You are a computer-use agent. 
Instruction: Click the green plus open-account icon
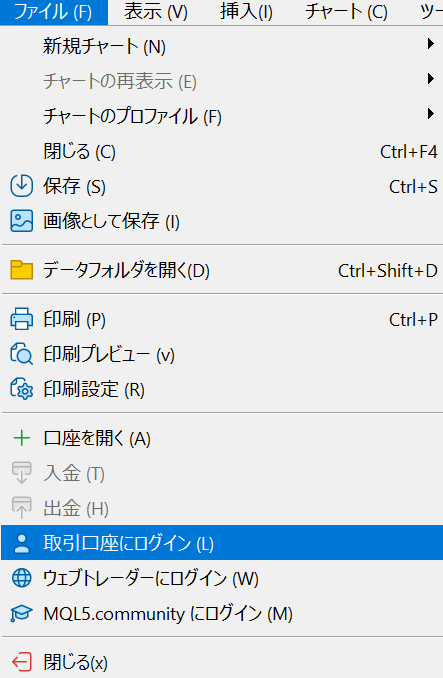21,438
